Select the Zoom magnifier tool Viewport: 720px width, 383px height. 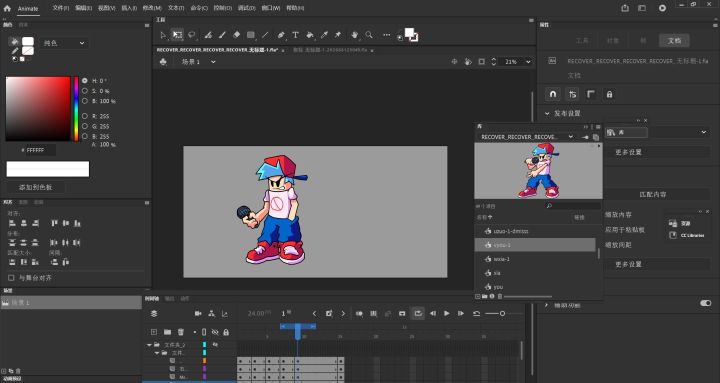click(369, 35)
